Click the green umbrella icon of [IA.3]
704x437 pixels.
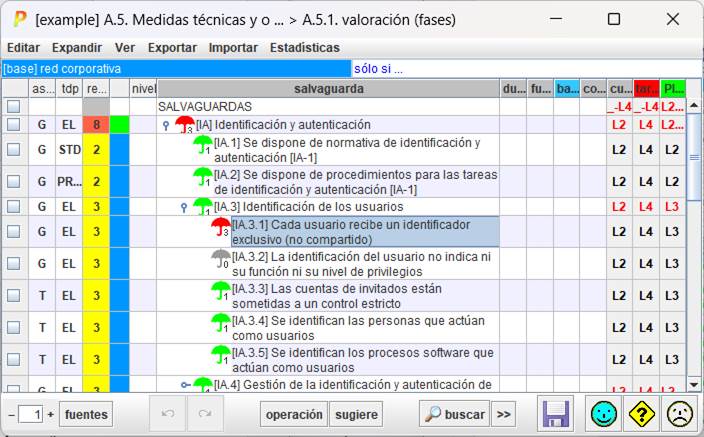pos(202,206)
